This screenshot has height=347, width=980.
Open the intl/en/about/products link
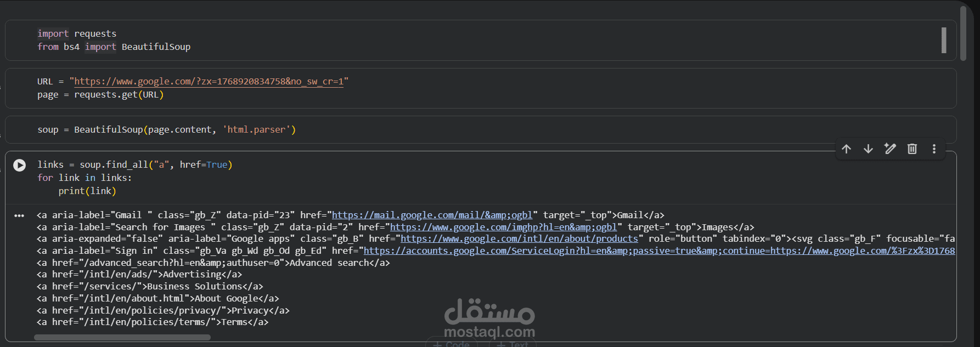pyautogui.click(x=519, y=238)
